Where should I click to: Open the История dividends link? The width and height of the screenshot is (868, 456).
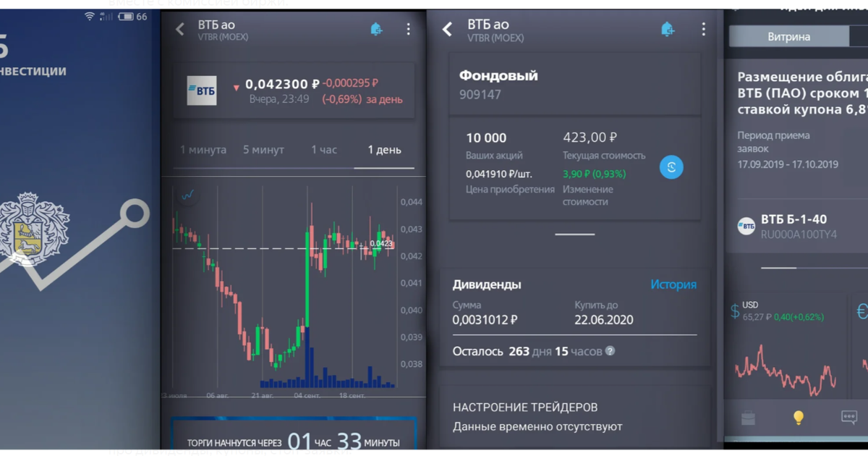[x=673, y=284]
